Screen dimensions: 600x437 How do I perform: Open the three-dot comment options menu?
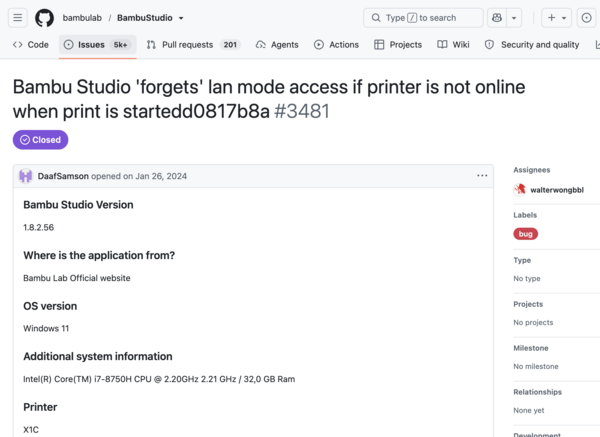tap(482, 176)
